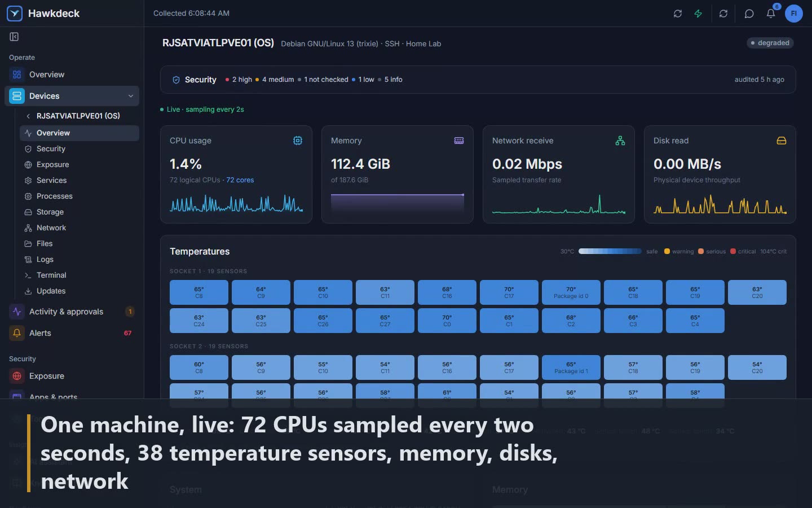
Task: Click "Live · sampling every 2s" status text
Action: (x=202, y=110)
